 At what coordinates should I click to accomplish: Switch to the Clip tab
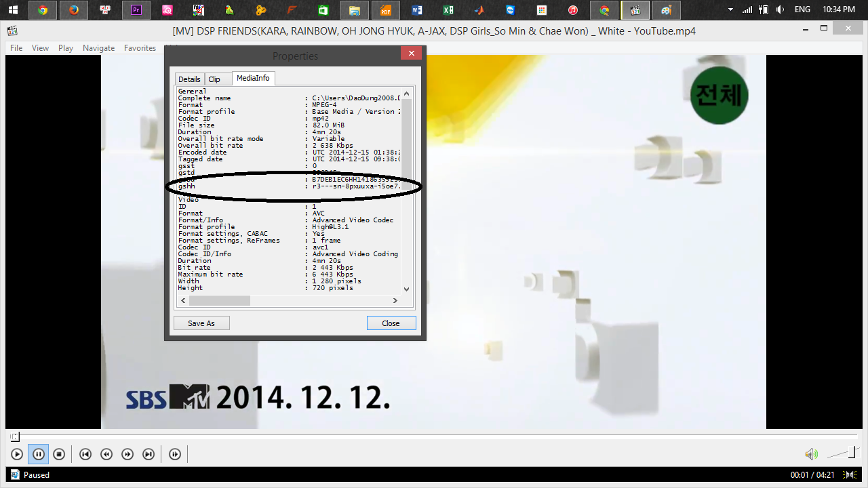214,79
